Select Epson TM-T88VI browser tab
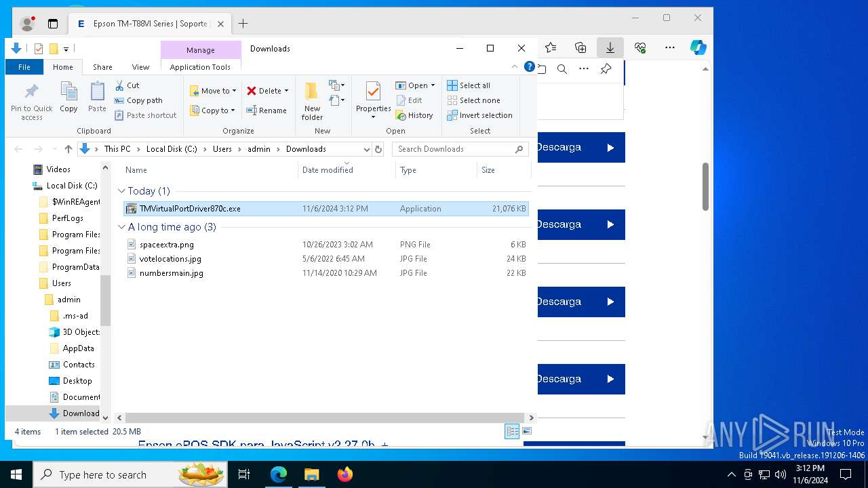 point(150,24)
